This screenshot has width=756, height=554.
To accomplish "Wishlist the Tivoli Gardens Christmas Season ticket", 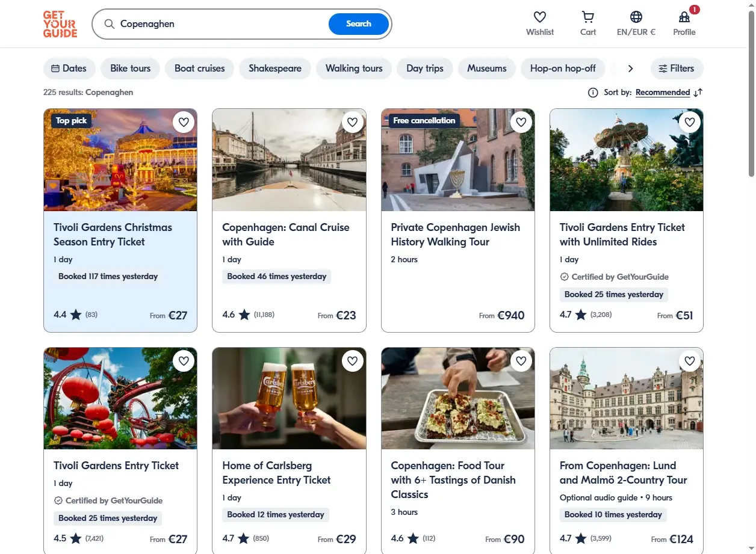I will coord(184,122).
